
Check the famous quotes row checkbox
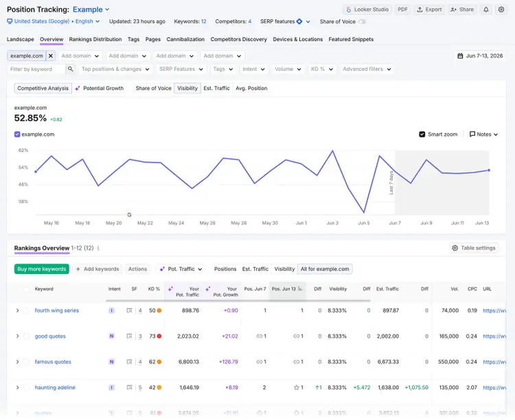point(26,362)
